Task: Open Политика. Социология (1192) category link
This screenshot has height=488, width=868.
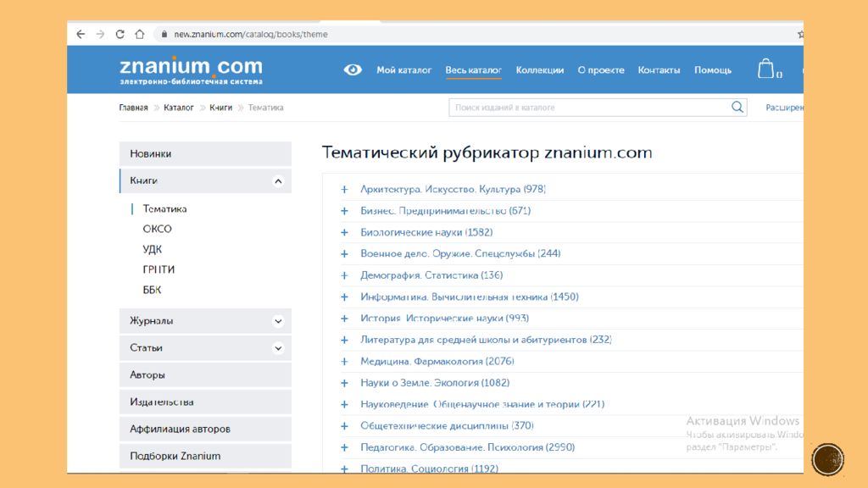Action: point(430,468)
